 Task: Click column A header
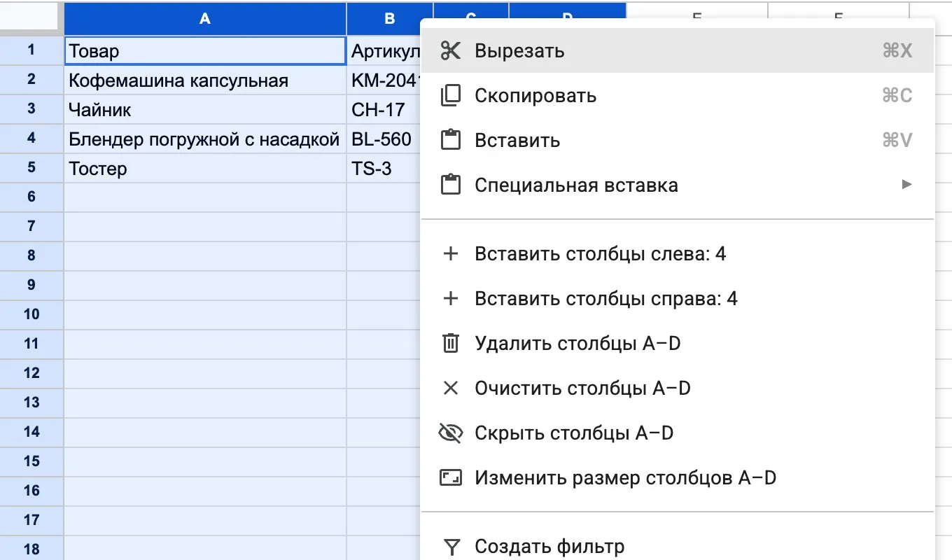click(x=205, y=19)
